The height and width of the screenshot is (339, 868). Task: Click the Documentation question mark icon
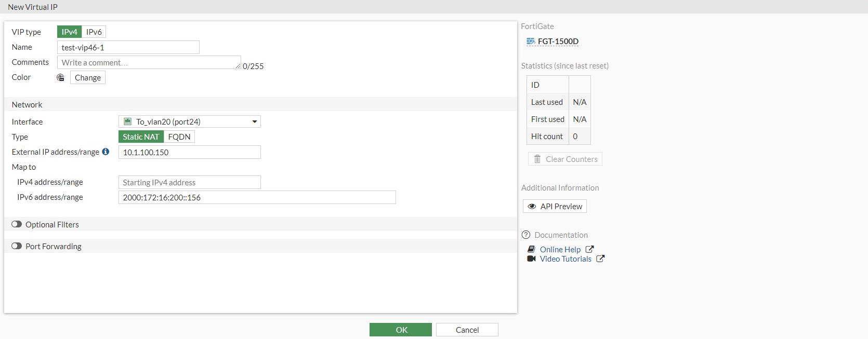tap(526, 235)
